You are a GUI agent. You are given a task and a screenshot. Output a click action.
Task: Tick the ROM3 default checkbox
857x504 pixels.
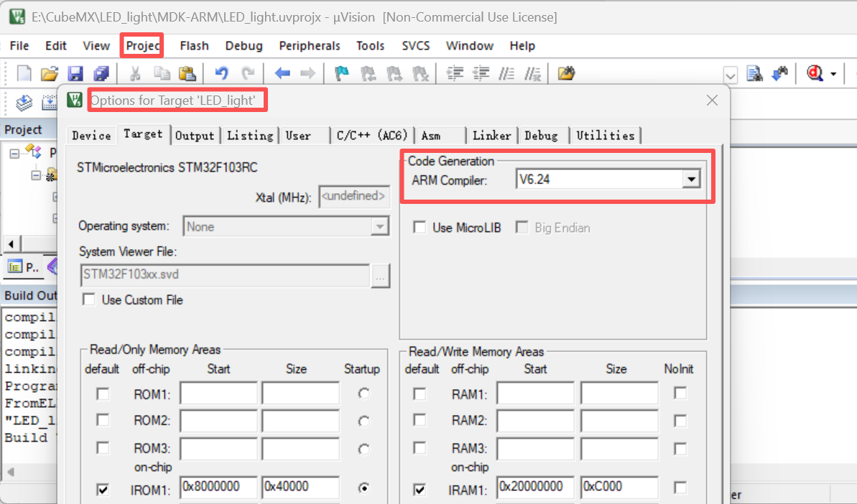point(102,448)
